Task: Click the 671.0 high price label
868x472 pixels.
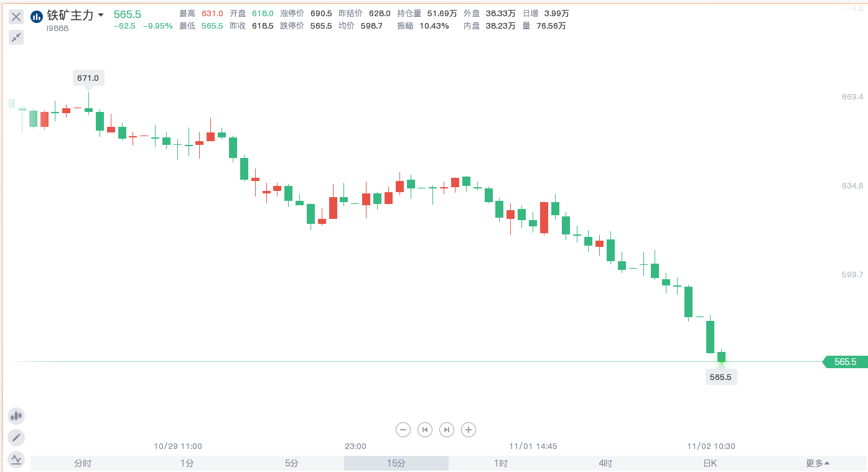Action: (x=88, y=78)
